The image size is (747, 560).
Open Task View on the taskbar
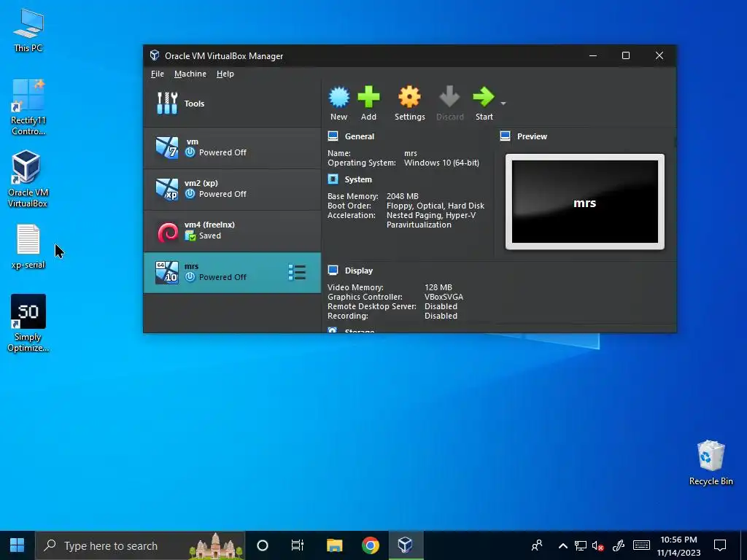298,545
